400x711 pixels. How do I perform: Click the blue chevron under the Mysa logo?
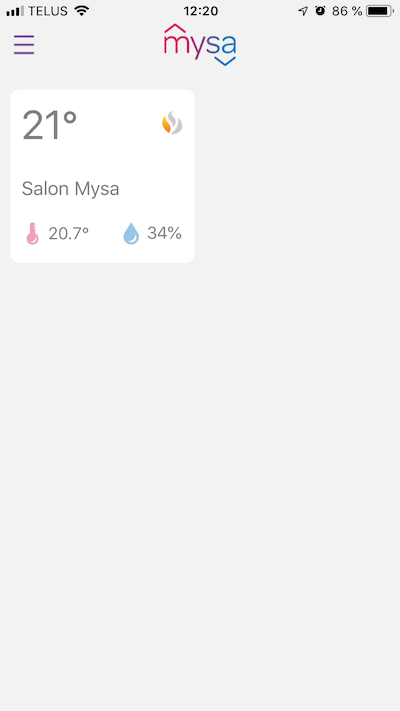coord(224,61)
